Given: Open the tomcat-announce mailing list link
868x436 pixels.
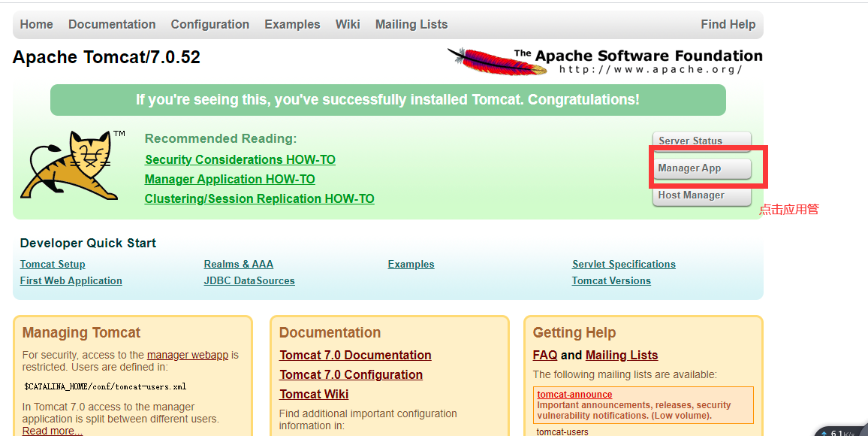Looking at the screenshot, I should pyautogui.click(x=574, y=395).
